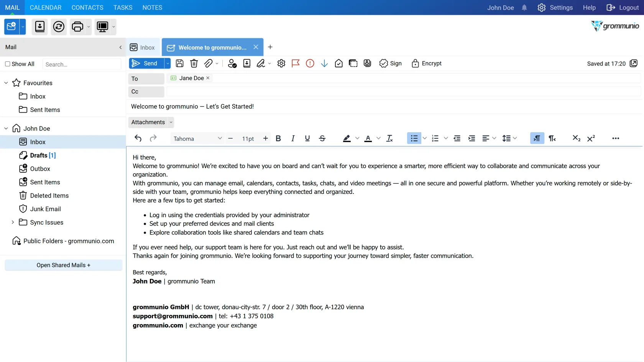Click the Encrypt button
Viewport: 644px width, 362px height.
pyautogui.click(x=427, y=64)
